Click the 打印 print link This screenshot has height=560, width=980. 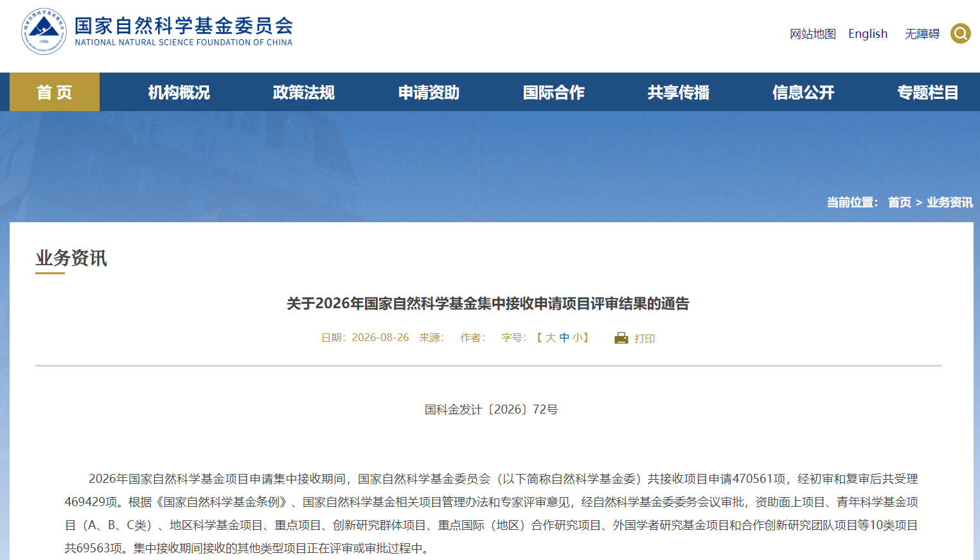point(645,338)
